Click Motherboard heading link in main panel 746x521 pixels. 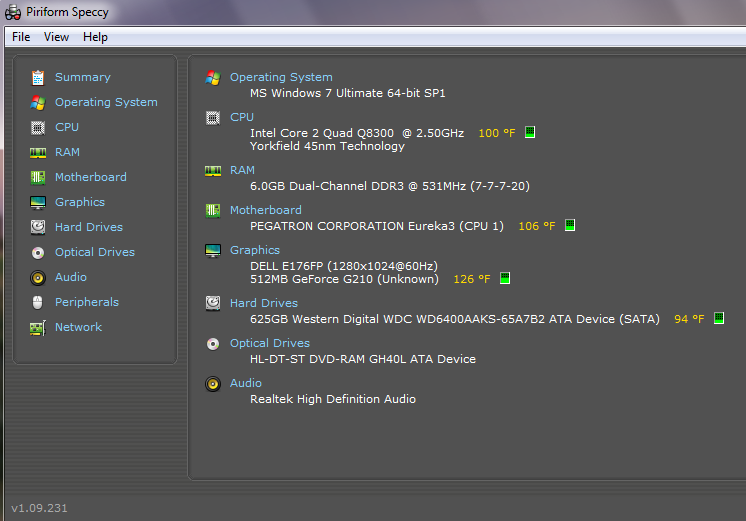click(x=265, y=210)
